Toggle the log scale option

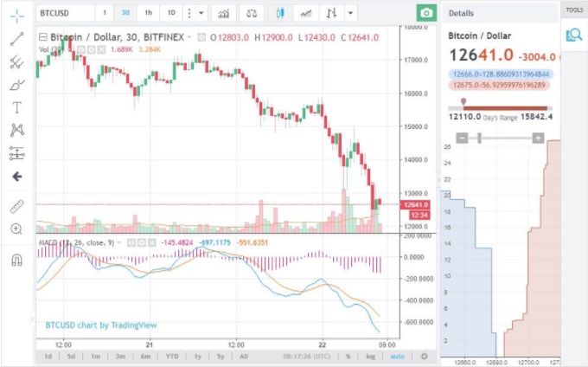point(371,356)
